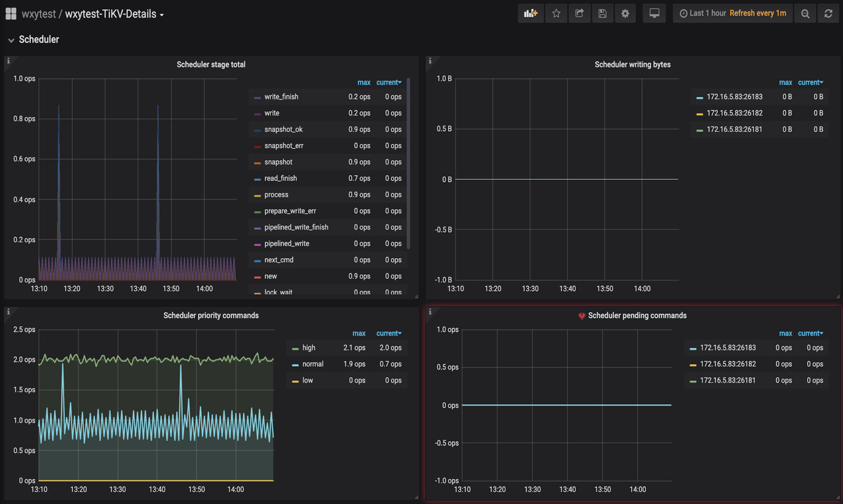Click the Share dashboard icon
The height and width of the screenshot is (504, 843).
579,13
